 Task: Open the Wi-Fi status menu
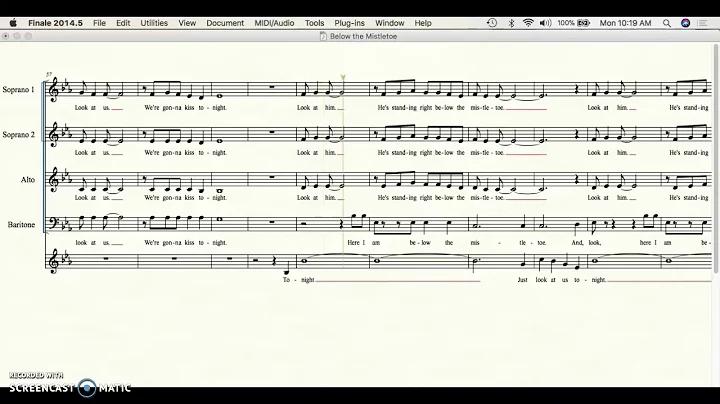[x=528, y=23]
